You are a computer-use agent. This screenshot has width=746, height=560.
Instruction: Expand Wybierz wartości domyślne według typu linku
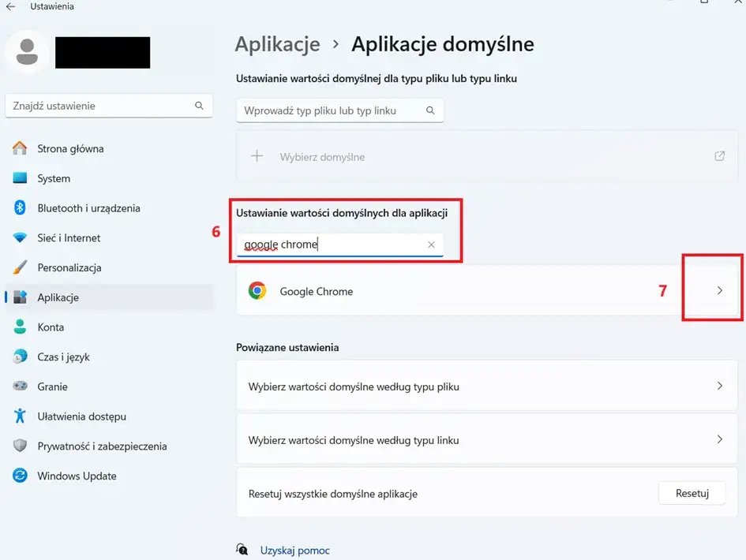click(719, 439)
